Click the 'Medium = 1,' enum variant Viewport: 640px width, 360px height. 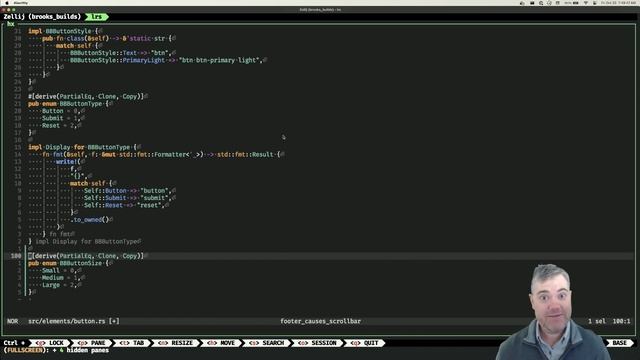point(61,278)
